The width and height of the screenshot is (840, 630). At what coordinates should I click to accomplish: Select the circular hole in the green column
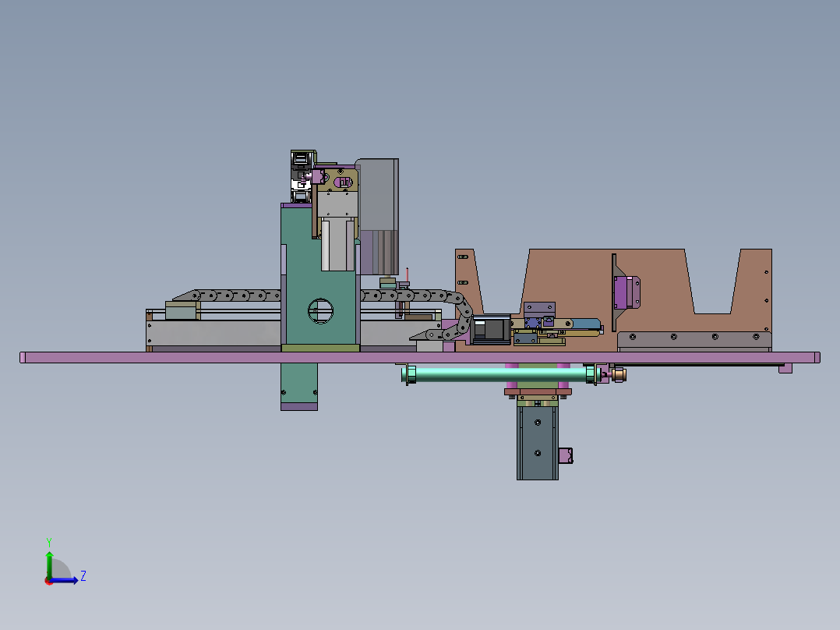(320, 311)
